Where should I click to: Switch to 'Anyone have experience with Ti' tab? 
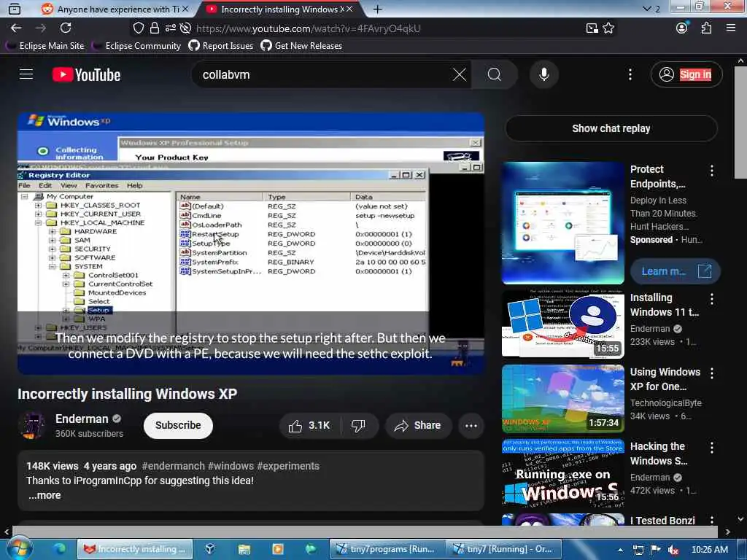pyautogui.click(x=113, y=9)
